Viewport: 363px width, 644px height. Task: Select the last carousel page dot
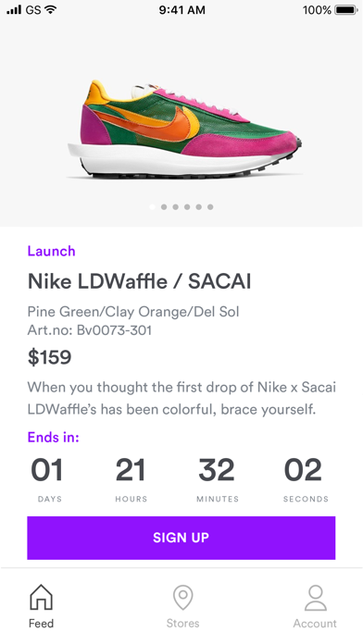point(210,207)
